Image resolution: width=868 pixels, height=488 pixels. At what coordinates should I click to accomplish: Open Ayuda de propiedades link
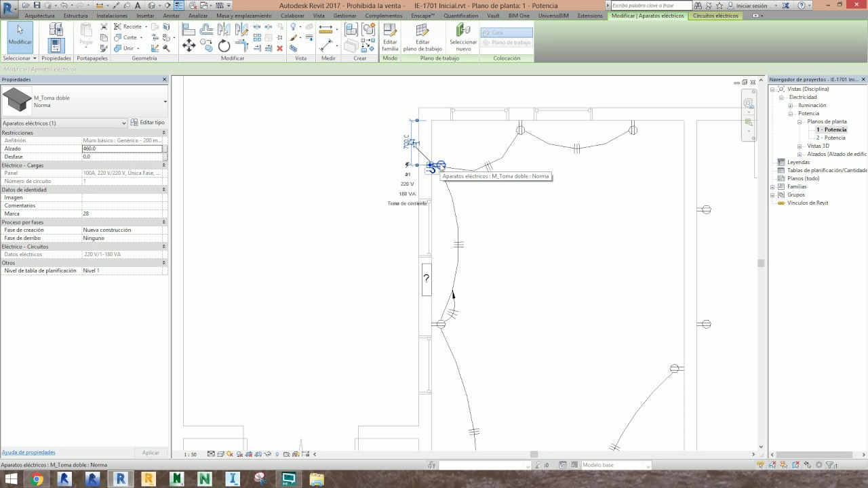point(28,452)
